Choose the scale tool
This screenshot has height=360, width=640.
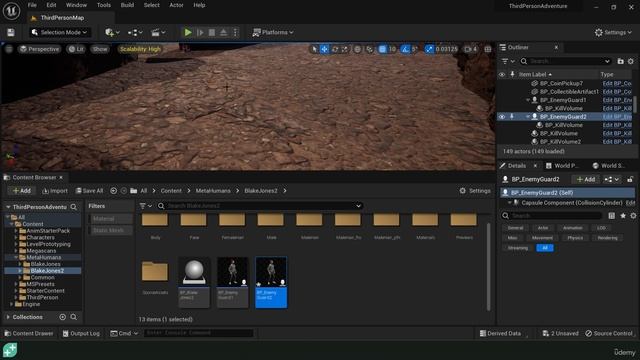345,49
